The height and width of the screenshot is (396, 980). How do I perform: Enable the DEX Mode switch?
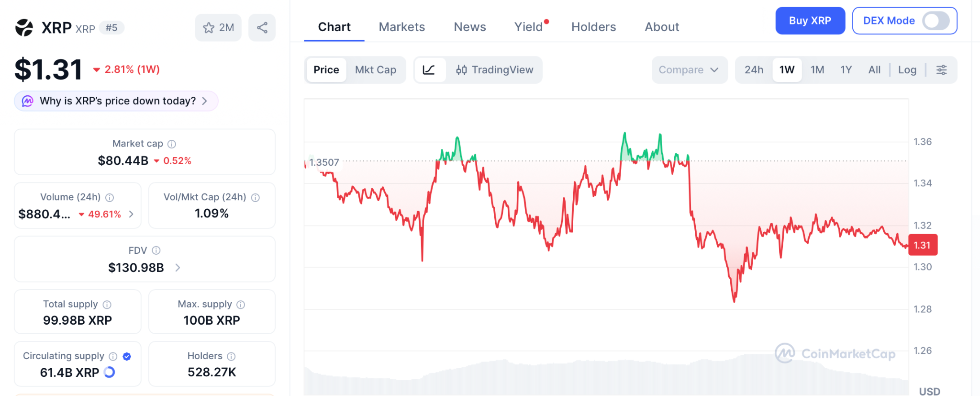tap(936, 21)
